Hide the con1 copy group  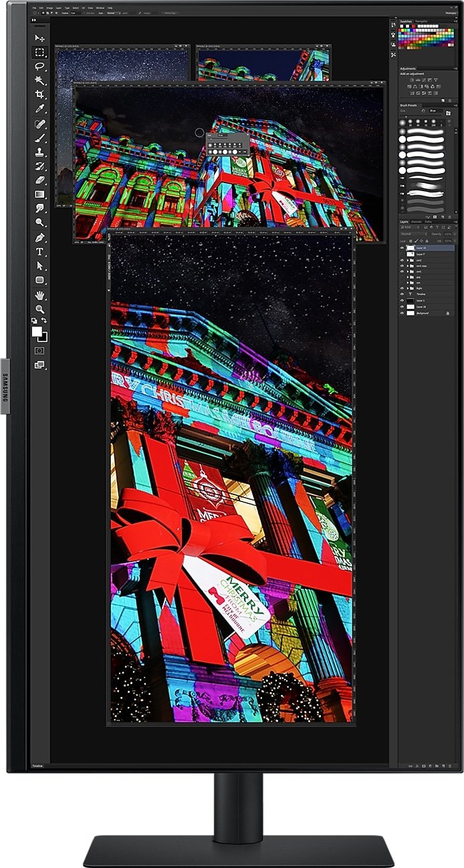coord(402,266)
